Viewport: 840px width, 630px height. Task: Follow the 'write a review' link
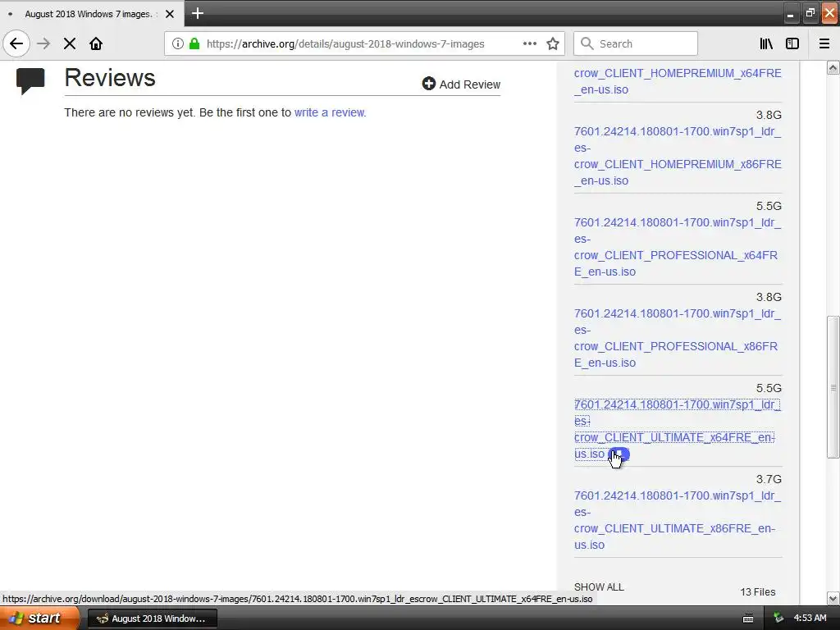point(330,112)
